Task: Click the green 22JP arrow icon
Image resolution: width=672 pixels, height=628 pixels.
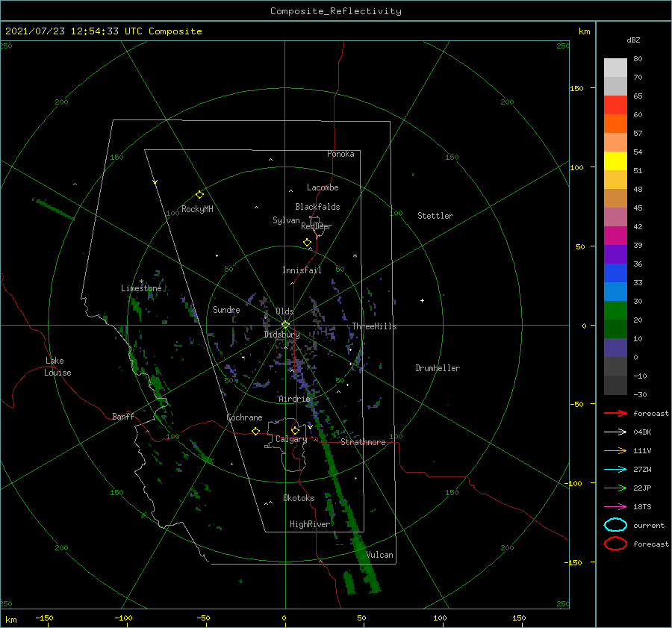Action: point(615,488)
